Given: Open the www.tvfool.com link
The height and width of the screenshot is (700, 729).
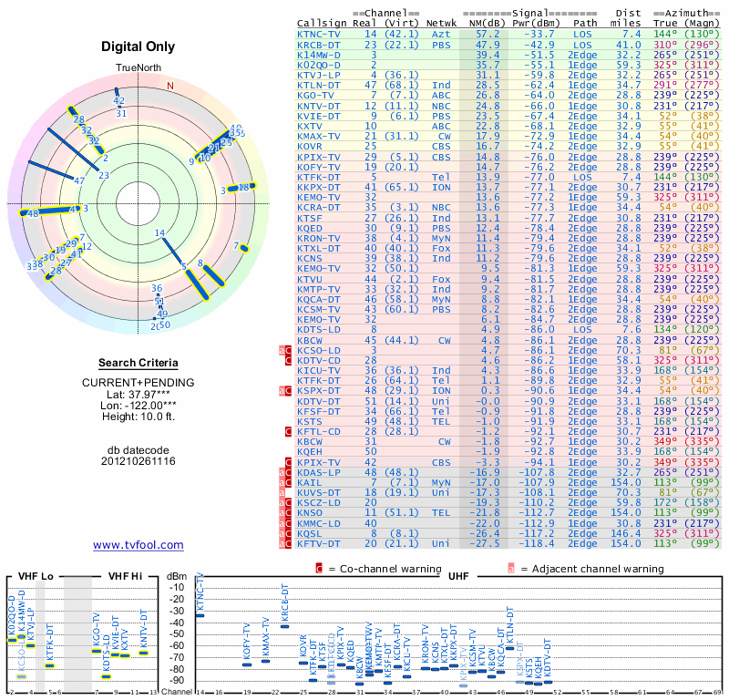Looking at the screenshot, I should 139,545.
